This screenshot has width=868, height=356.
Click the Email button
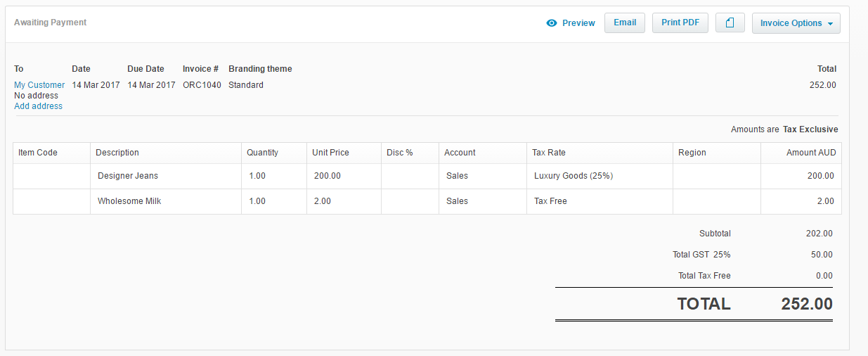[625, 23]
